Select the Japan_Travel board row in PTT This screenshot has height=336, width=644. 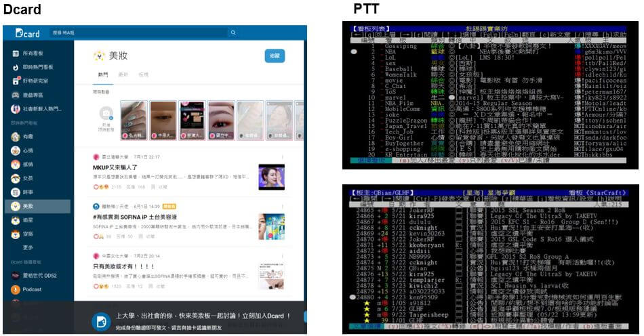pos(489,127)
